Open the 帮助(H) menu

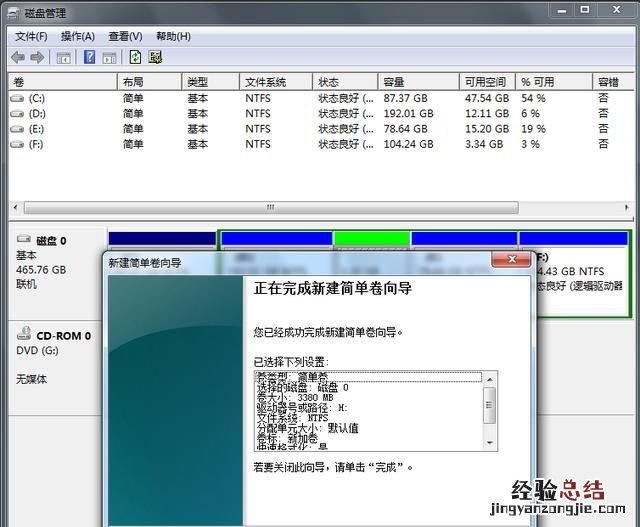tap(173, 36)
